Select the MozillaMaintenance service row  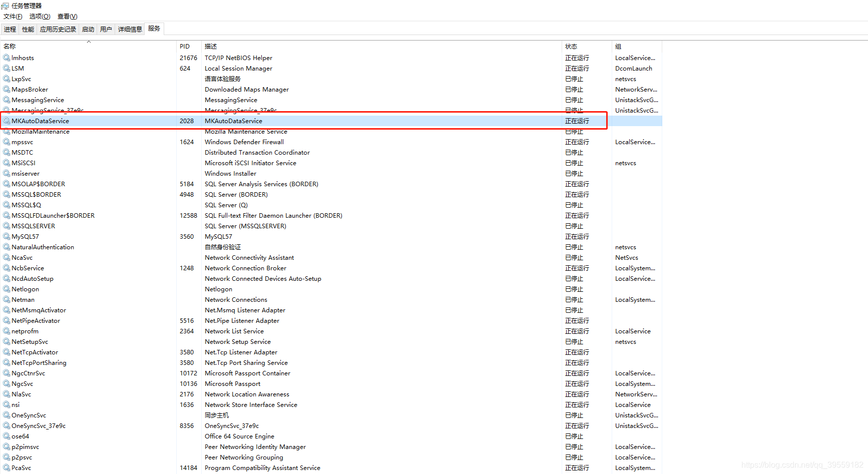pyautogui.click(x=331, y=131)
